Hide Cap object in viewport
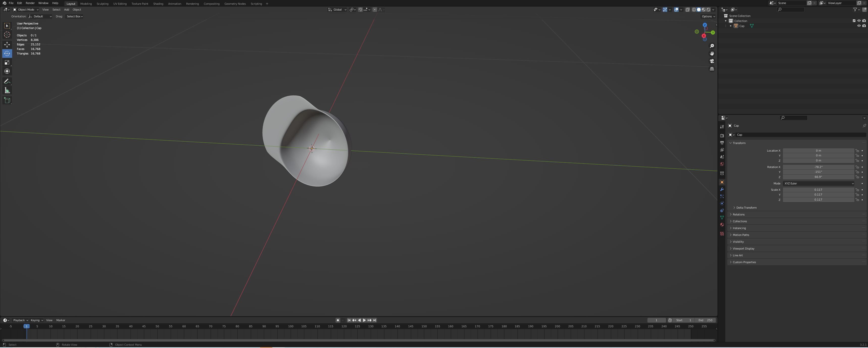The width and height of the screenshot is (868, 348). click(859, 26)
